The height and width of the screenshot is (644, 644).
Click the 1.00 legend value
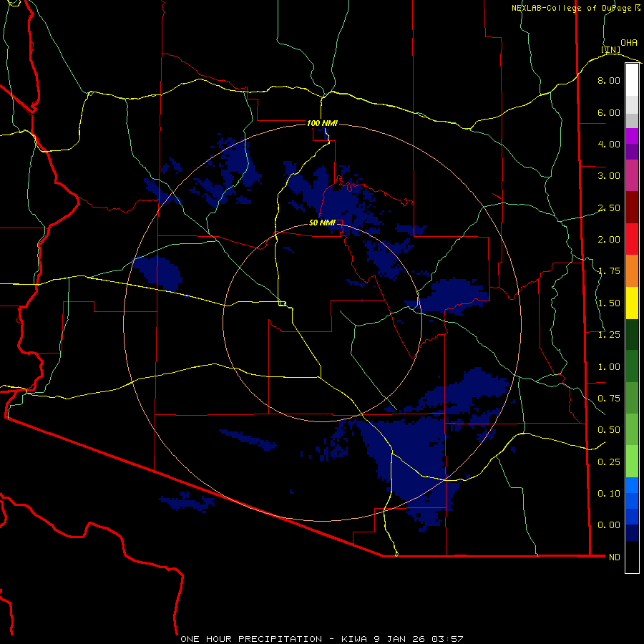tap(609, 367)
